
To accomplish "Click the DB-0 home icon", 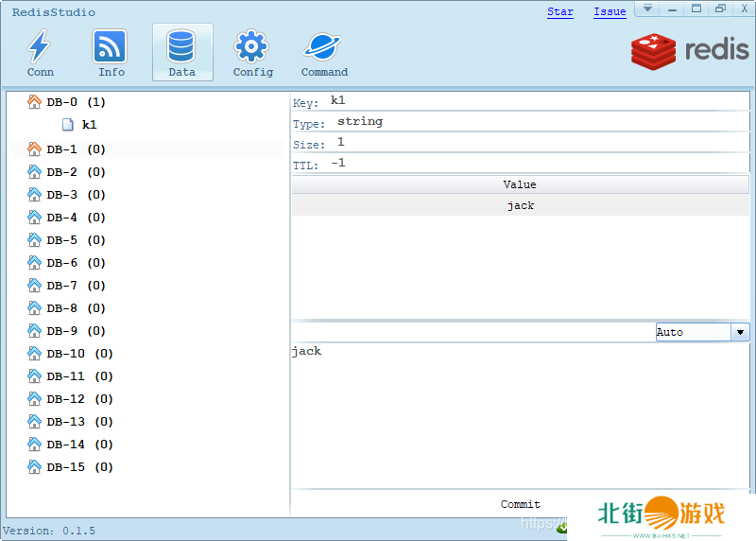I will 35,101.
